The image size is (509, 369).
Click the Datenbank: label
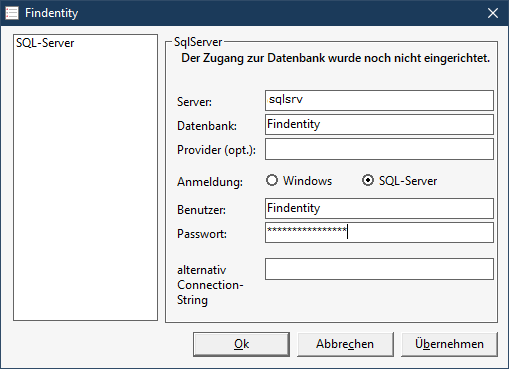click(x=207, y=126)
